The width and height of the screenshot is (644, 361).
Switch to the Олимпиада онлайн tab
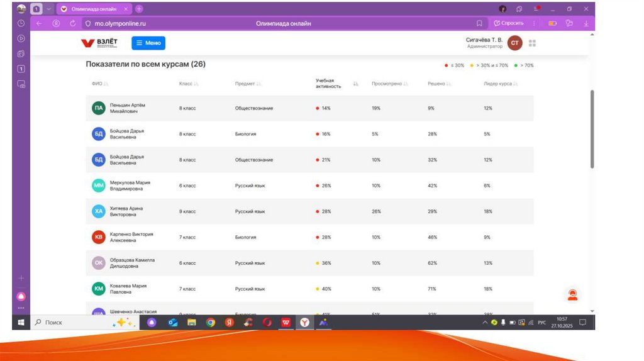(x=93, y=9)
